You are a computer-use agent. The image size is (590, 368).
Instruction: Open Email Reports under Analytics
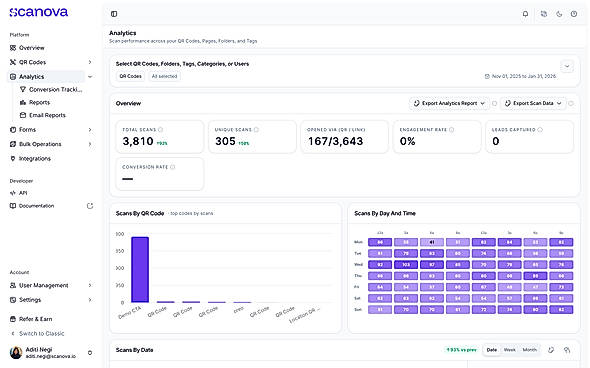click(43, 115)
